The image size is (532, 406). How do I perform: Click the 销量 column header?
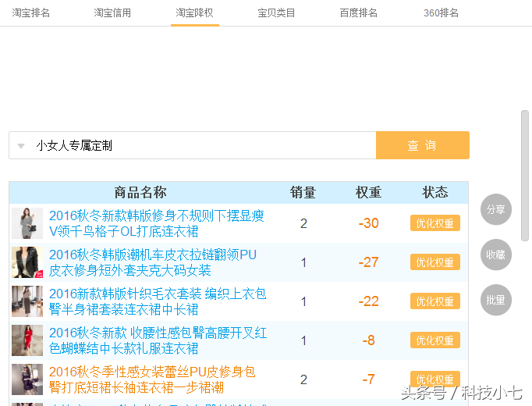click(303, 193)
